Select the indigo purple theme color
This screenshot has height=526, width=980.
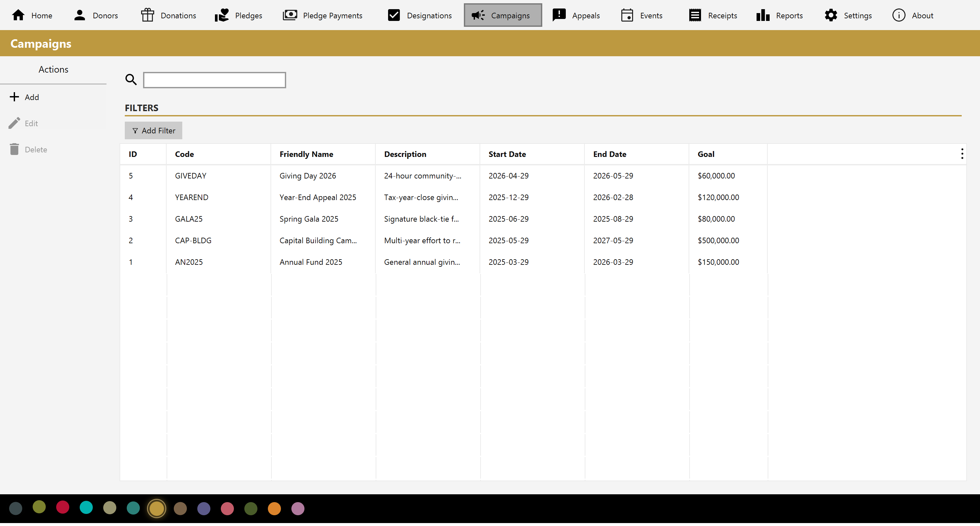pos(204,508)
